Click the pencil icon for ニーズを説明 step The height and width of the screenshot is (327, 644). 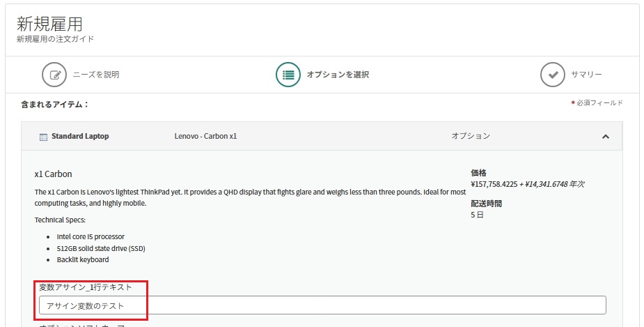coord(54,75)
